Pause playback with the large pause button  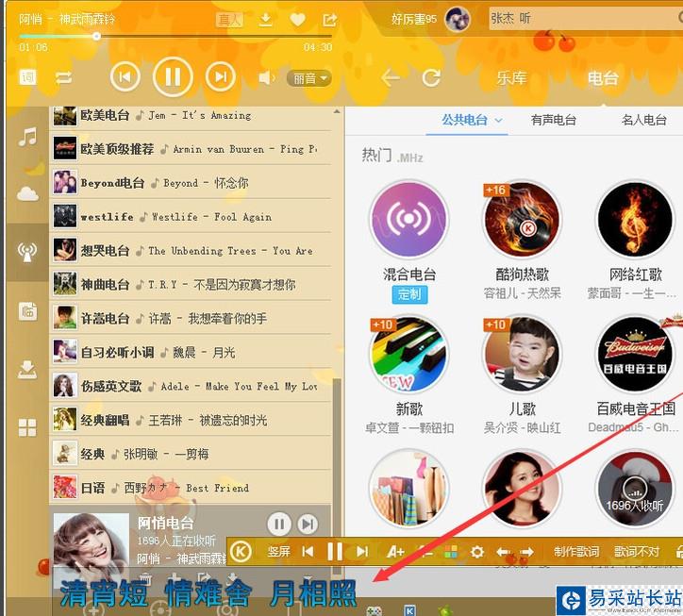click(173, 76)
